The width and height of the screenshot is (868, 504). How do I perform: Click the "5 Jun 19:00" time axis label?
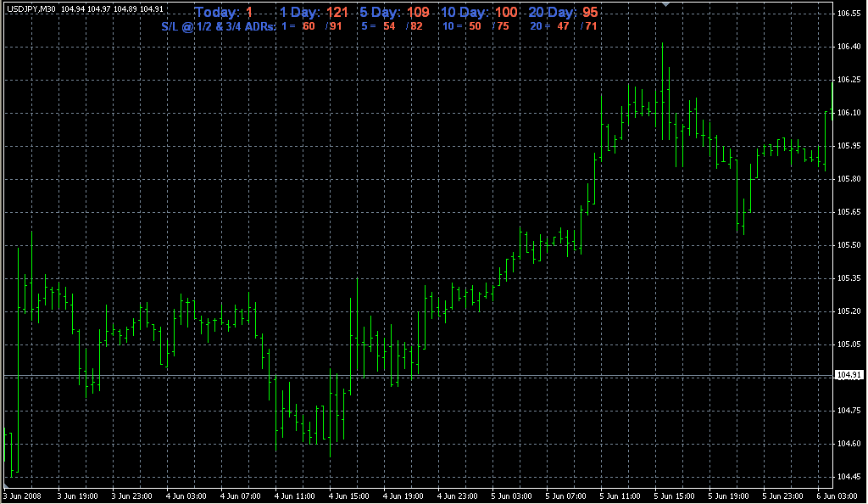[x=728, y=496]
